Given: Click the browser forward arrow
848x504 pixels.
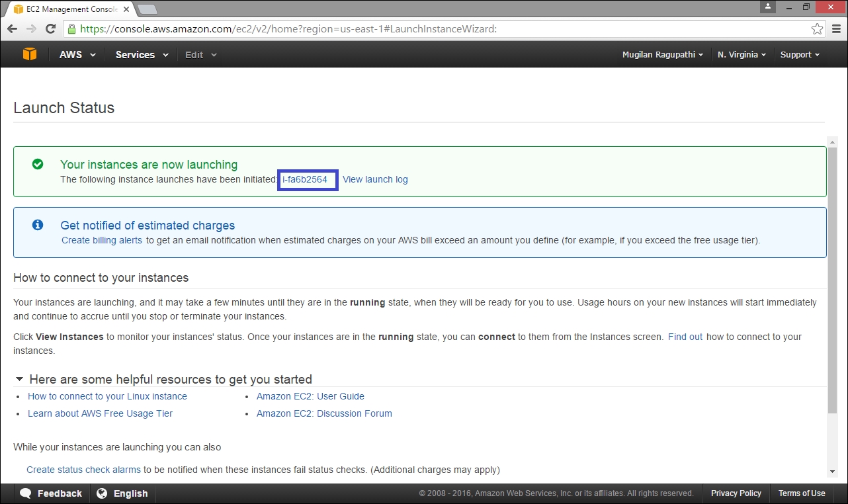Looking at the screenshot, I should pyautogui.click(x=31, y=29).
